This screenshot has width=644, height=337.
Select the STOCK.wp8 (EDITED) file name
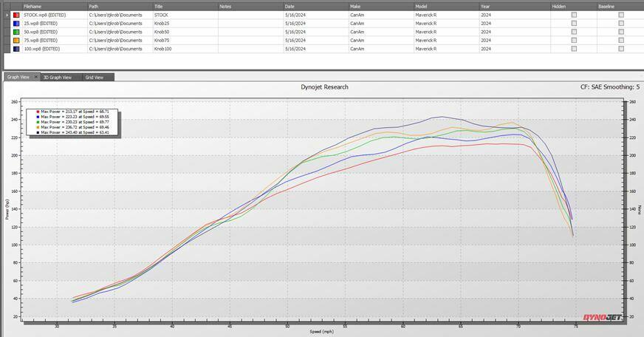[x=45, y=15]
